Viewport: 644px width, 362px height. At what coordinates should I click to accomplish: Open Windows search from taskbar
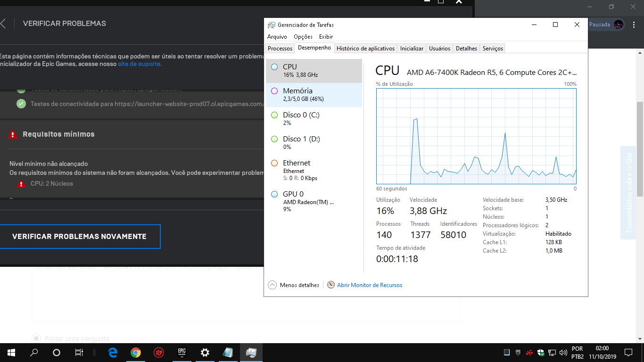[34, 353]
